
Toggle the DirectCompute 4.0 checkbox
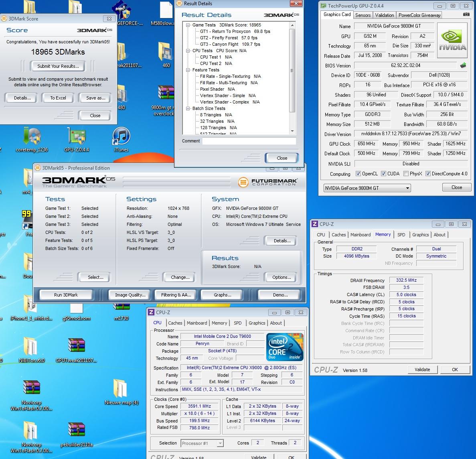point(428,173)
